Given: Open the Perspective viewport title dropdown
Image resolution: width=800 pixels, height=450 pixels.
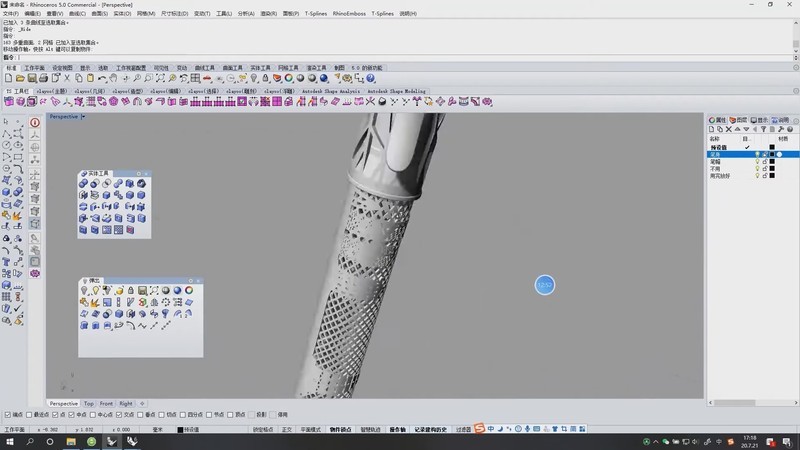Looking at the screenshot, I should (84, 116).
